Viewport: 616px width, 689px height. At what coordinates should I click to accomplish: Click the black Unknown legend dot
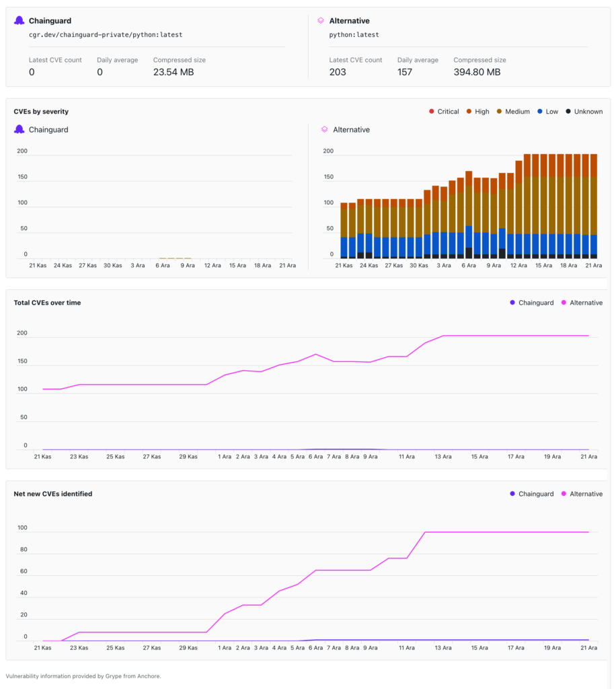click(568, 112)
